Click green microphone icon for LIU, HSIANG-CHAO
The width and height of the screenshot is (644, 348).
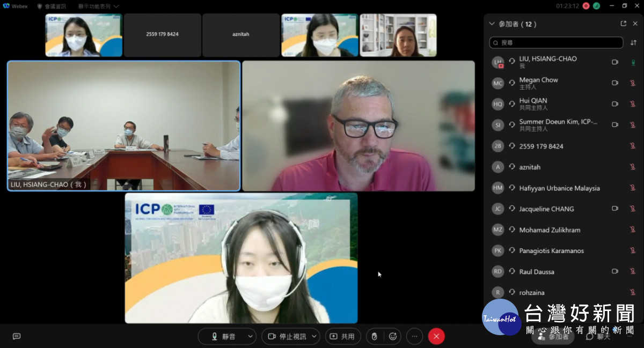tap(633, 62)
